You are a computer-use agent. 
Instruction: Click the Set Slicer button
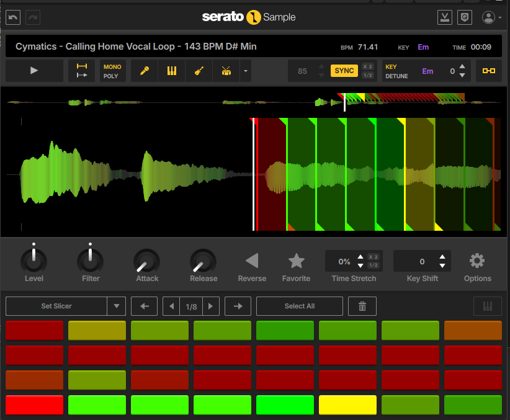coord(56,306)
